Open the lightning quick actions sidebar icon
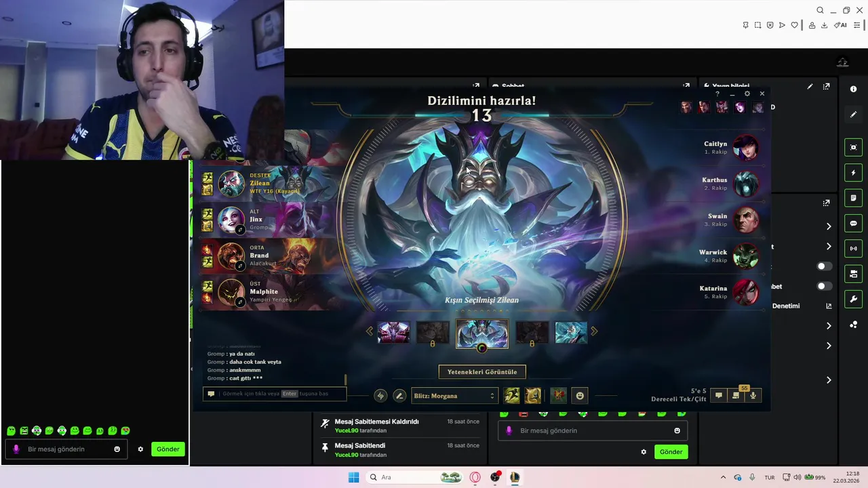This screenshot has width=868, height=488. pos(853,173)
